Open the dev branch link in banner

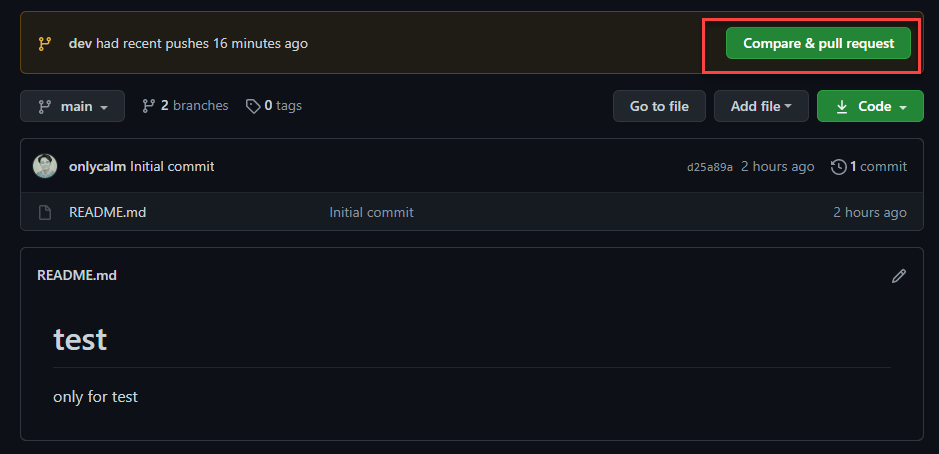pos(80,43)
